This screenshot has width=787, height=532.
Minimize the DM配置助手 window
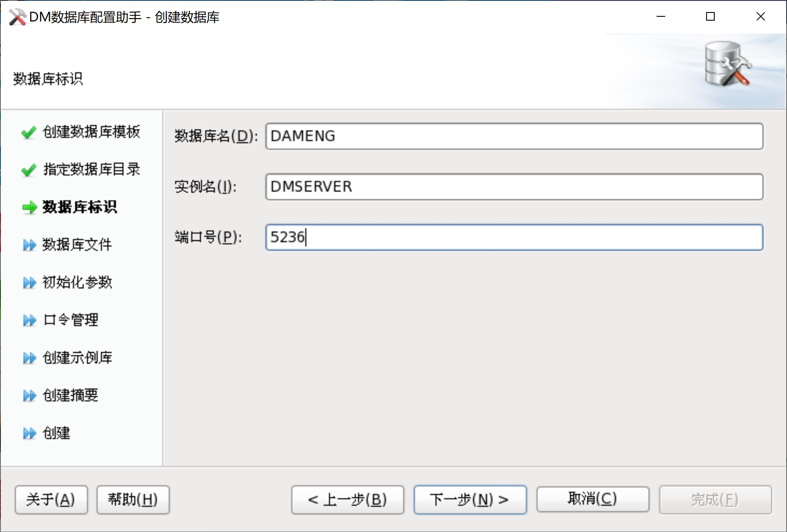661,17
